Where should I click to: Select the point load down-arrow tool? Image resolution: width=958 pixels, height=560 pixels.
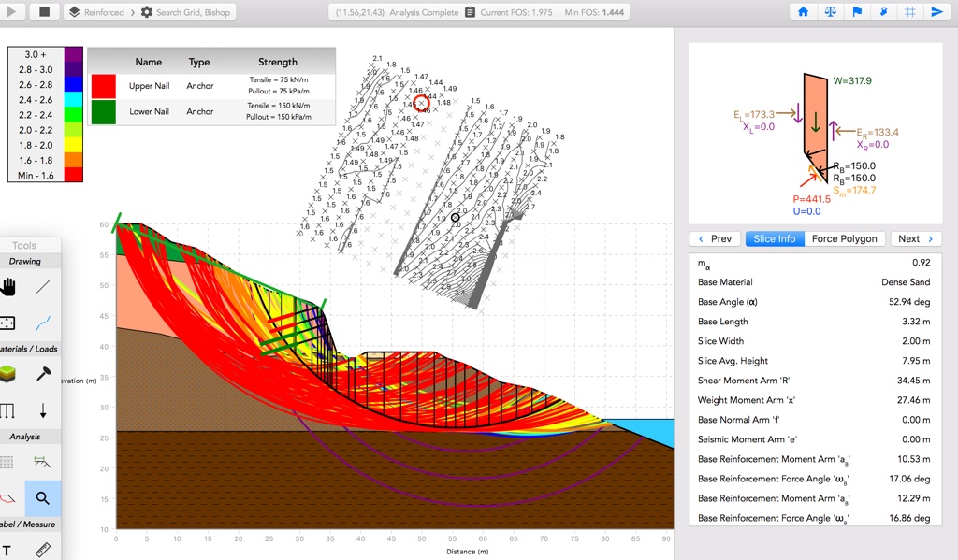pos(43,410)
